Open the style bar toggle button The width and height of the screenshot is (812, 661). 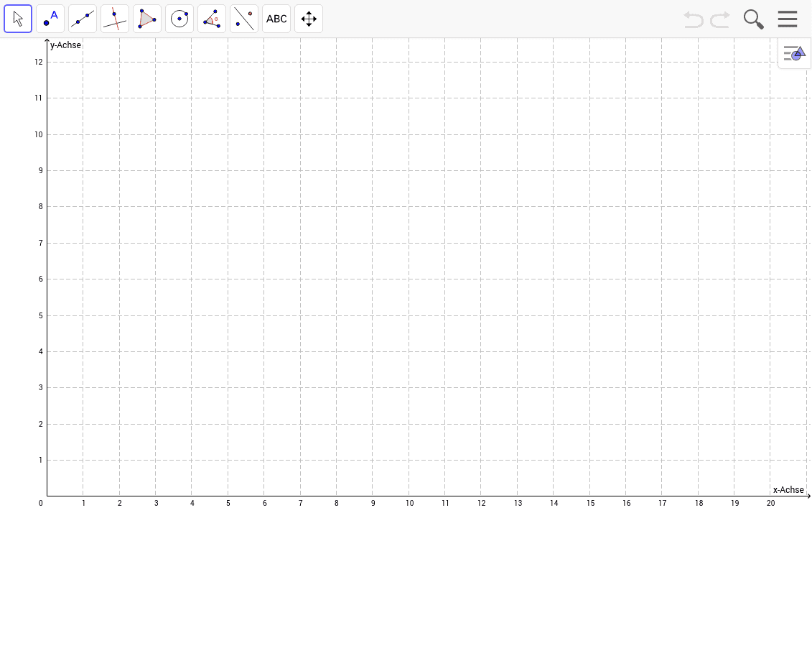click(x=794, y=53)
